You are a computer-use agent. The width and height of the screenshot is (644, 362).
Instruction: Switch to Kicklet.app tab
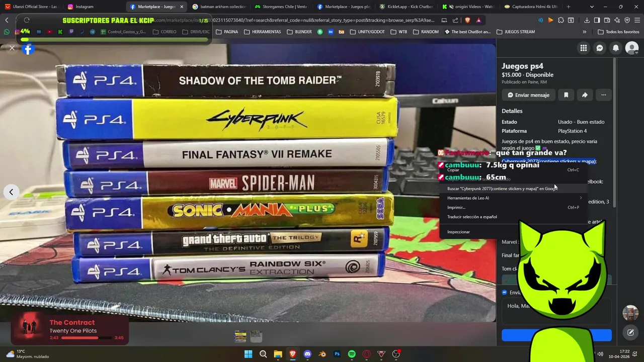[x=407, y=7]
